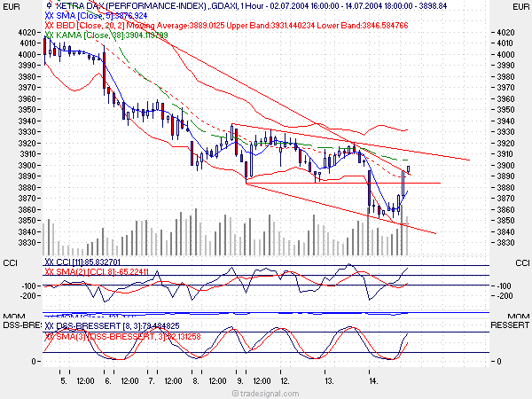Image resolution: width=532 pixels, height=399 pixels.
Task: Click the red legend icon beside SMA(3) [DSS-BRESSERT, 3]
Action: (49, 336)
